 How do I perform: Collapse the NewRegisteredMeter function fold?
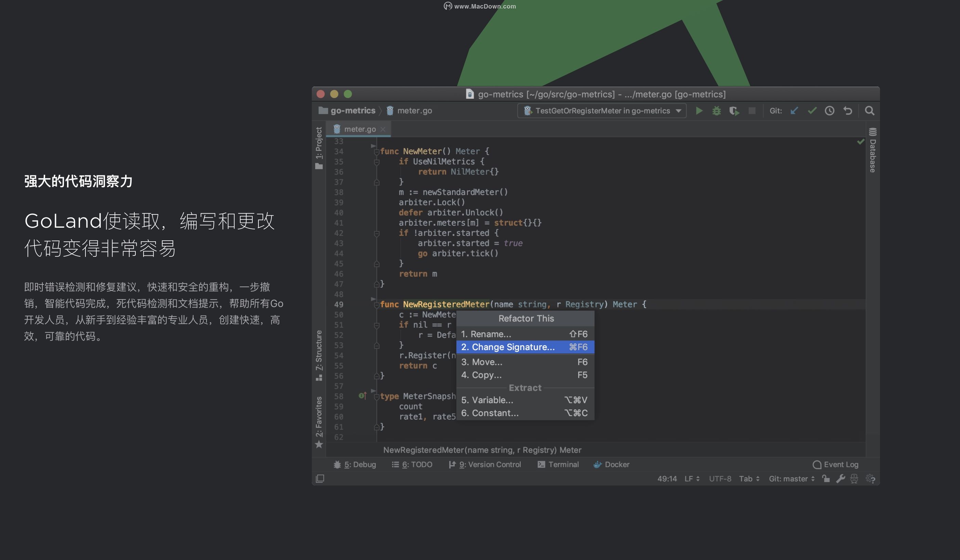pos(376,305)
